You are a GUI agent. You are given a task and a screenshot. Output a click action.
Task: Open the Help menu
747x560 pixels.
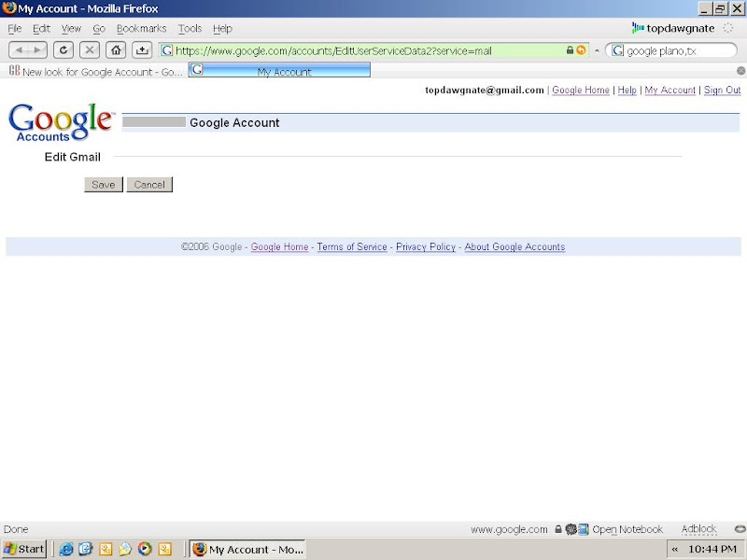tap(222, 29)
